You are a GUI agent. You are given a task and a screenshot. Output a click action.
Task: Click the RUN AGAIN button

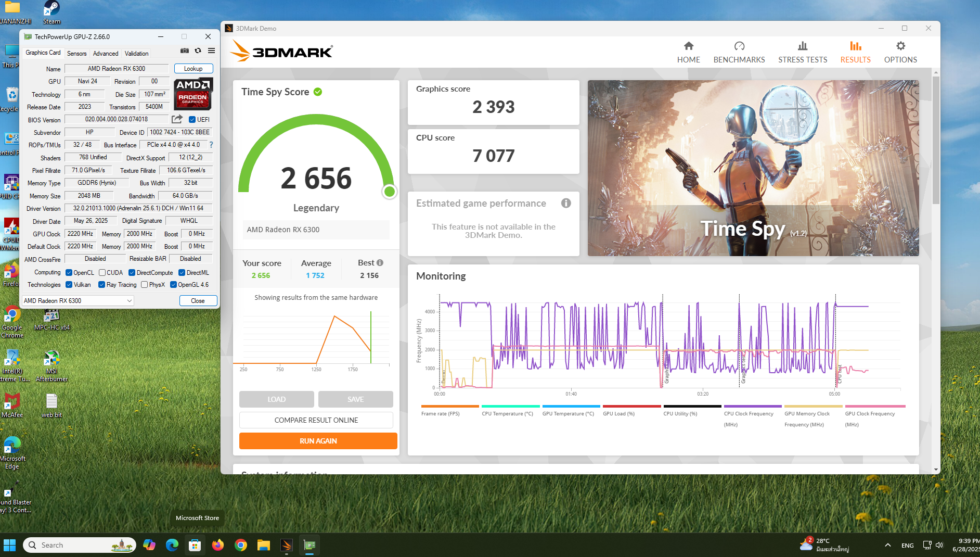[x=318, y=441]
